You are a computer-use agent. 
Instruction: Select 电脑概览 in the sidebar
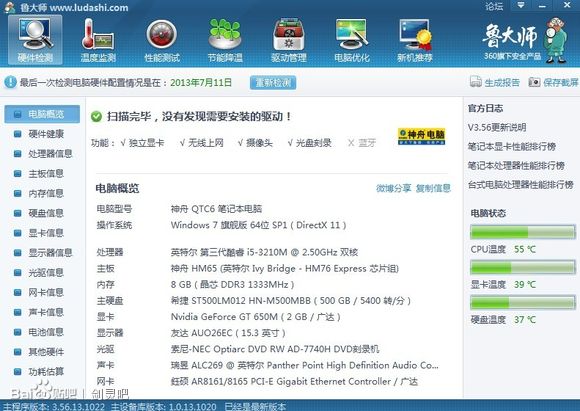(x=42, y=114)
